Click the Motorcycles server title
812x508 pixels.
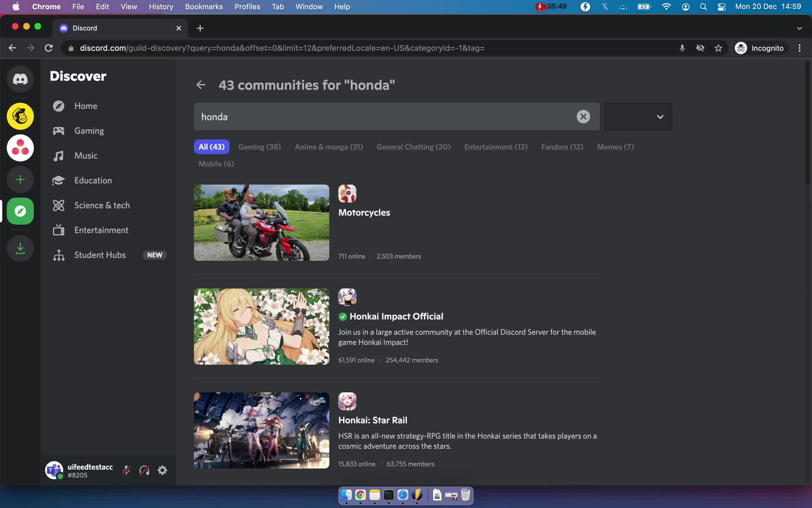pos(364,213)
